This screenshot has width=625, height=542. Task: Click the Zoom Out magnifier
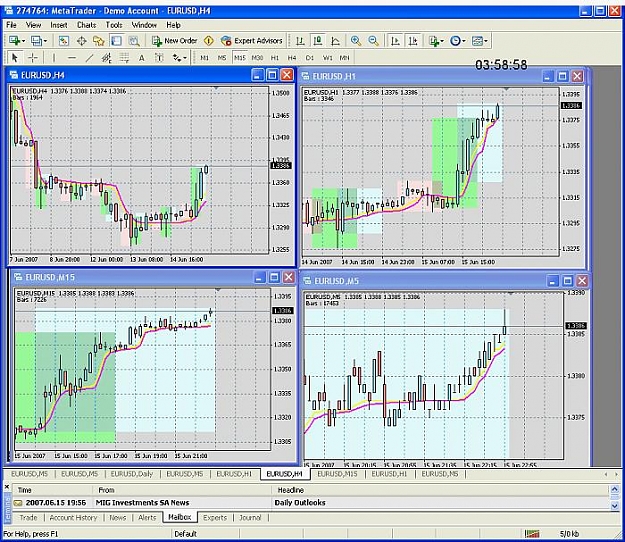point(373,41)
